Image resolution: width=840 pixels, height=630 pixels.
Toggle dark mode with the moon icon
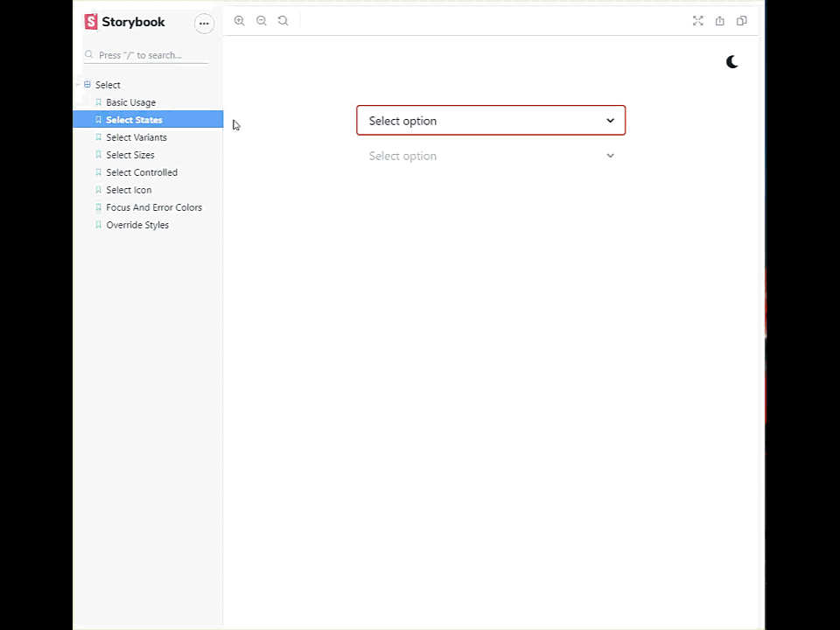(732, 61)
